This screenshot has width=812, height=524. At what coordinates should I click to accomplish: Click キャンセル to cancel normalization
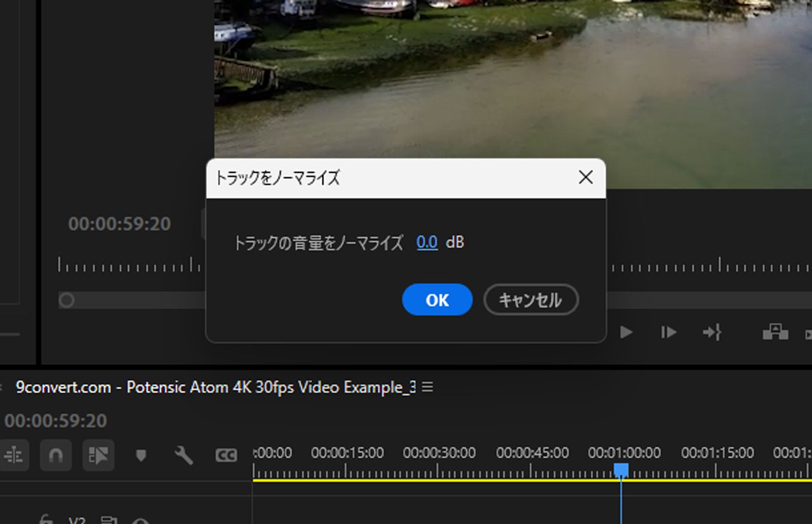click(x=530, y=300)
